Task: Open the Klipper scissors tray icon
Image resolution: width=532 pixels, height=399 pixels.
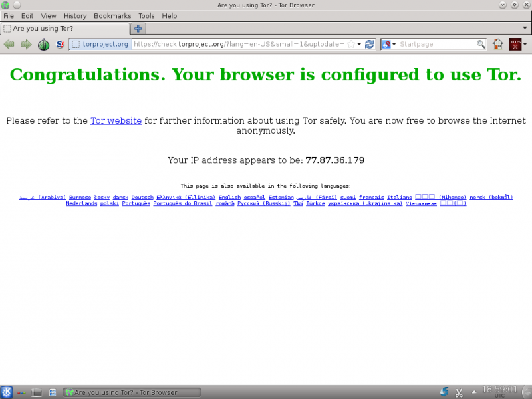Action: [x=459, y=392]
